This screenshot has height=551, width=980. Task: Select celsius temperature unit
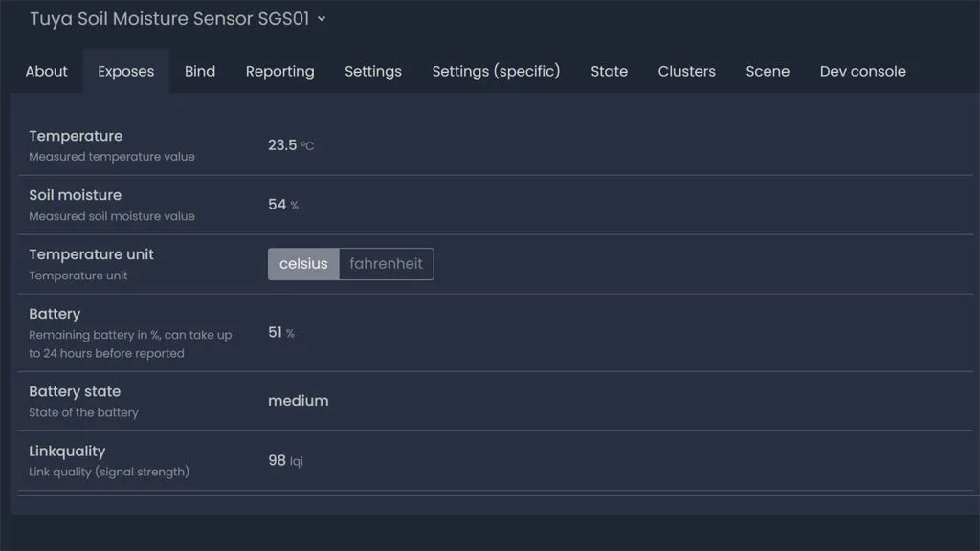(x=303, y=264)
